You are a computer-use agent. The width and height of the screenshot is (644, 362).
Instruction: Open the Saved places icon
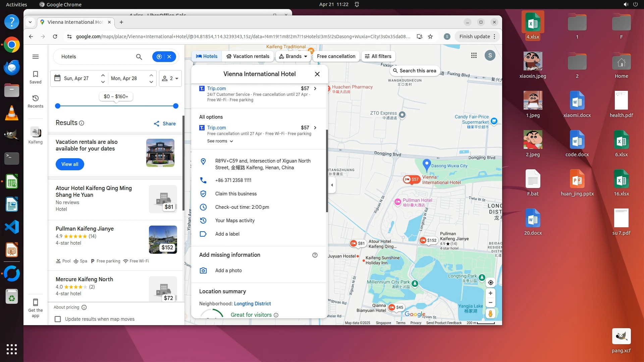(36, 77)
